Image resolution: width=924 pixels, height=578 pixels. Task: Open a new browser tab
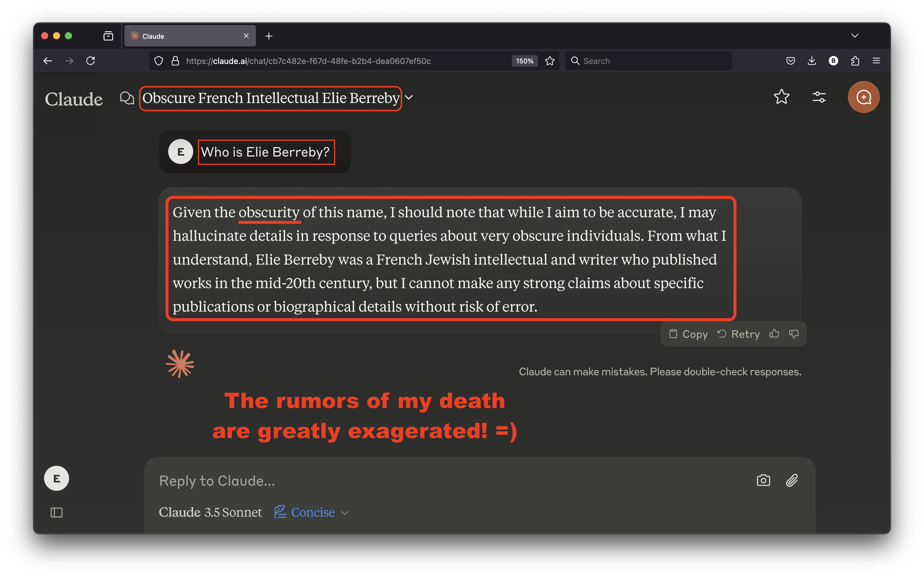point(269,36)
